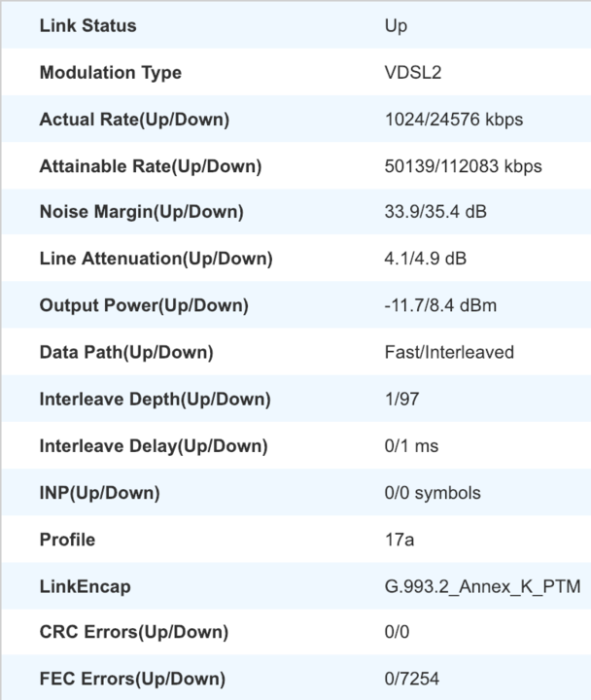Select the 17a profile value
This screenshot has height=700, width=591.
[400, 540]
